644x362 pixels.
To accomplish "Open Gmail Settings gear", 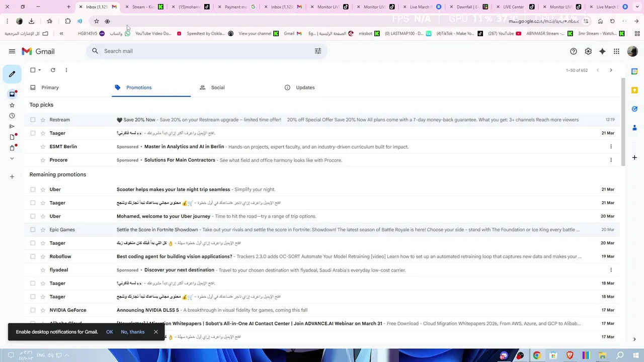I will coord(588,51).
